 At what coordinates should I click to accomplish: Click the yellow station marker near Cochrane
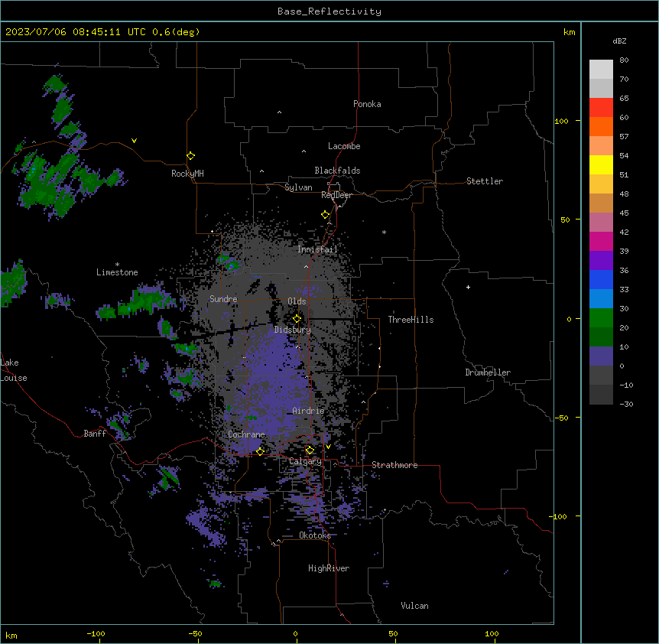pyautogui.click(x=260, y=451)
